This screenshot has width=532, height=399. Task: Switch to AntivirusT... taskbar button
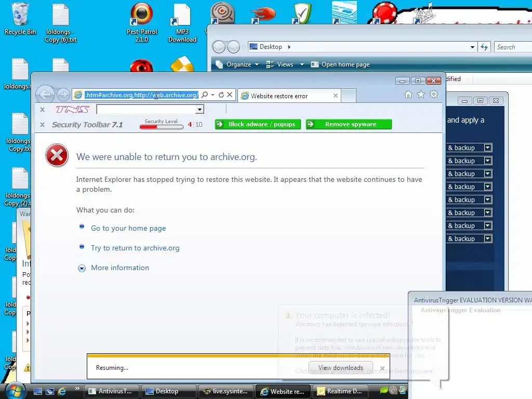112,391
